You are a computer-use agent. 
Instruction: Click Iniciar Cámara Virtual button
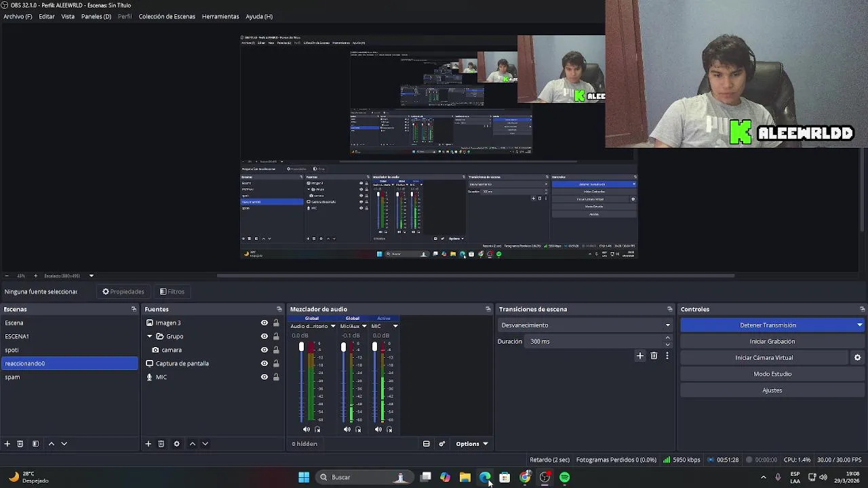coord(764,358)
